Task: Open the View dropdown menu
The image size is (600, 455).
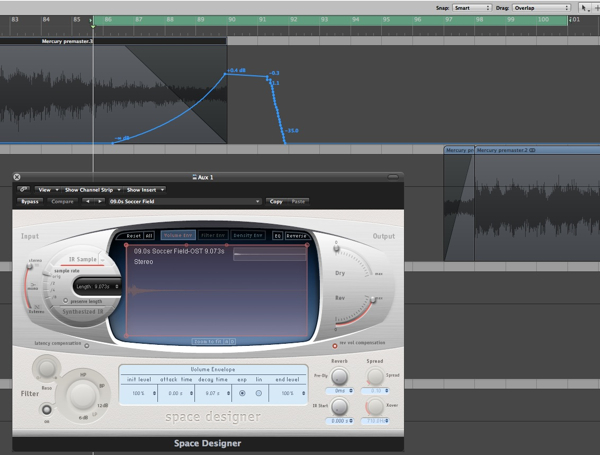Action: click(x=48, y=189)
